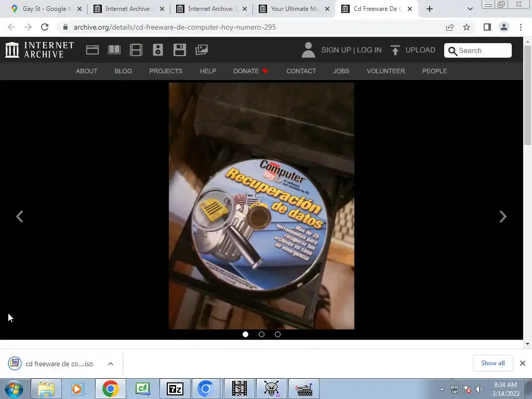Open the Internet Archive home logo
The image size is (532, 399).
click(x=39, y=50)
